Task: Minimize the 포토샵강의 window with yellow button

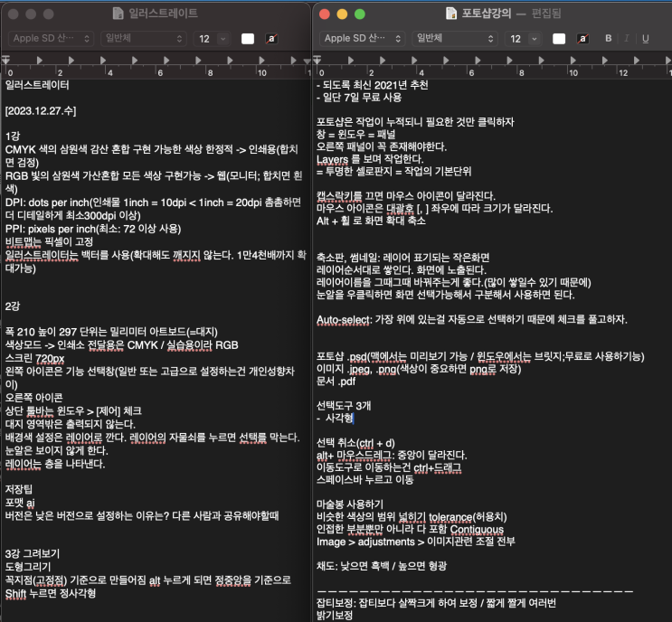Action: pos(342,14)
